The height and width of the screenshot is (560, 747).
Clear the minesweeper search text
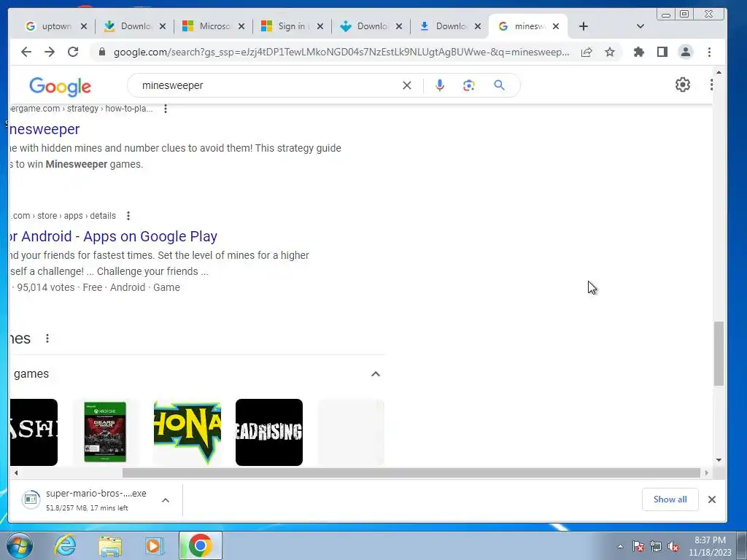coord(407,85)
